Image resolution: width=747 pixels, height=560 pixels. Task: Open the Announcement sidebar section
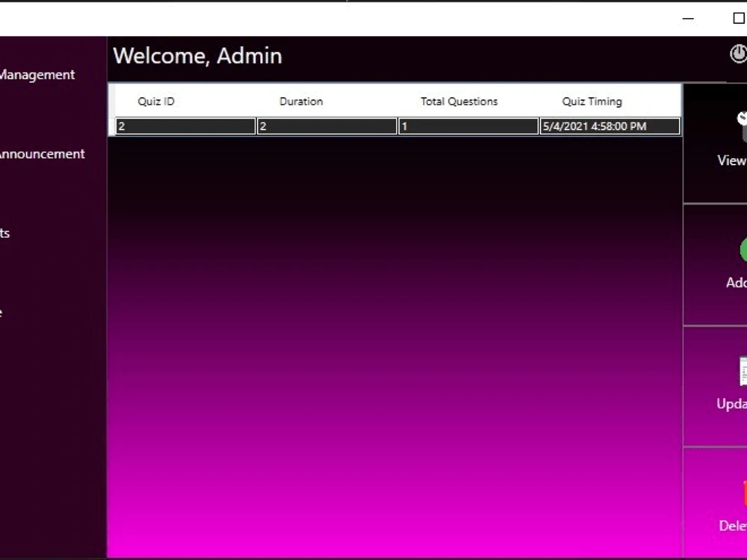click(43, 154)
